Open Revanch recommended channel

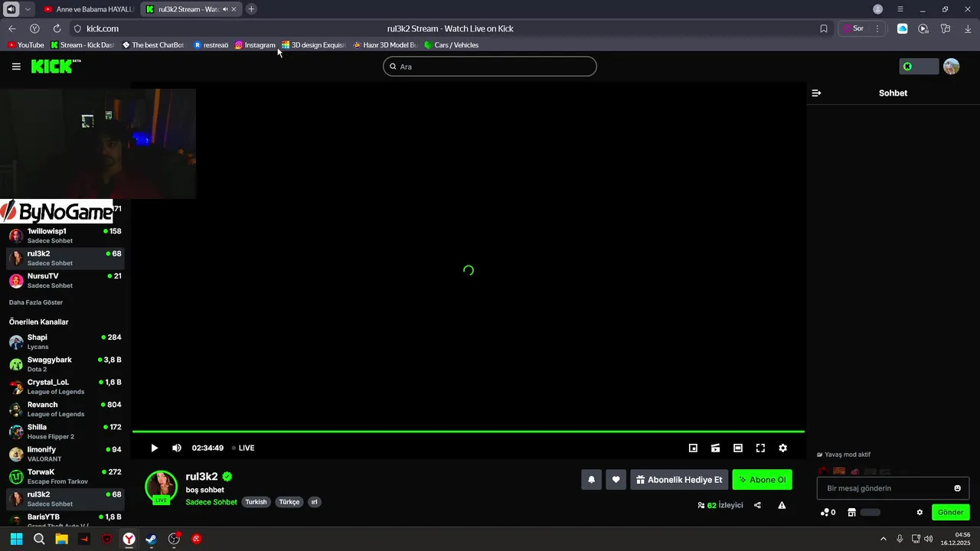(65, 409)
